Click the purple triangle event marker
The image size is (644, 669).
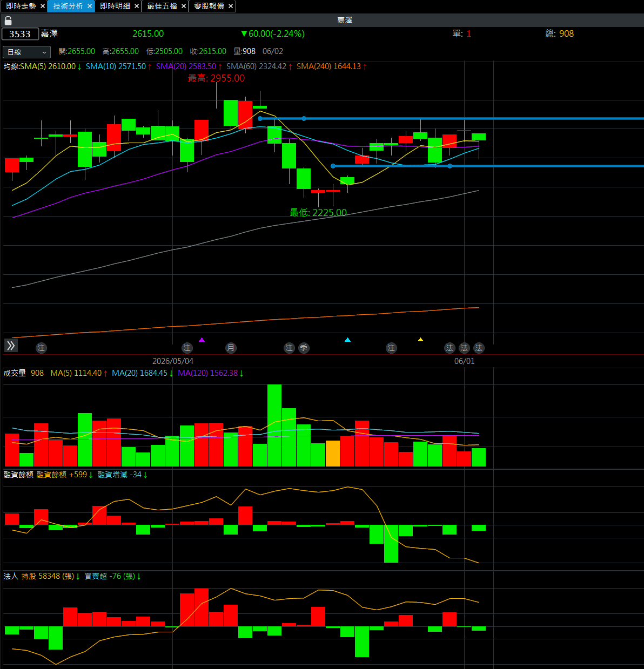pyautogui.click(x=202, y=340)
